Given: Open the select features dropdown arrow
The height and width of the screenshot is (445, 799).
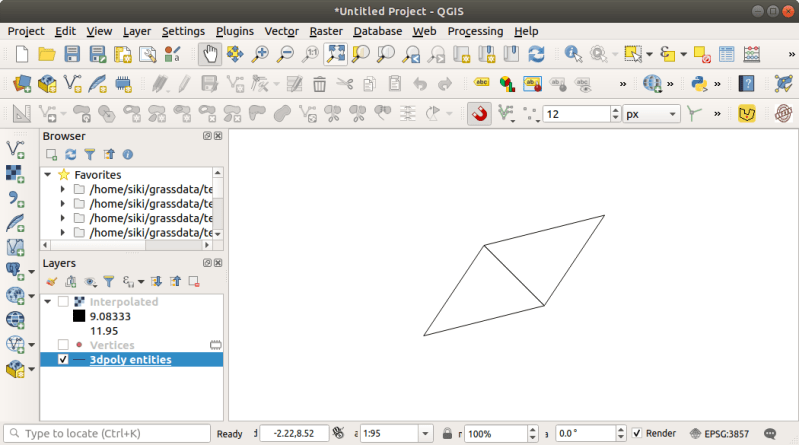Looking at the screenshot, I should click(x=649, y=54).
